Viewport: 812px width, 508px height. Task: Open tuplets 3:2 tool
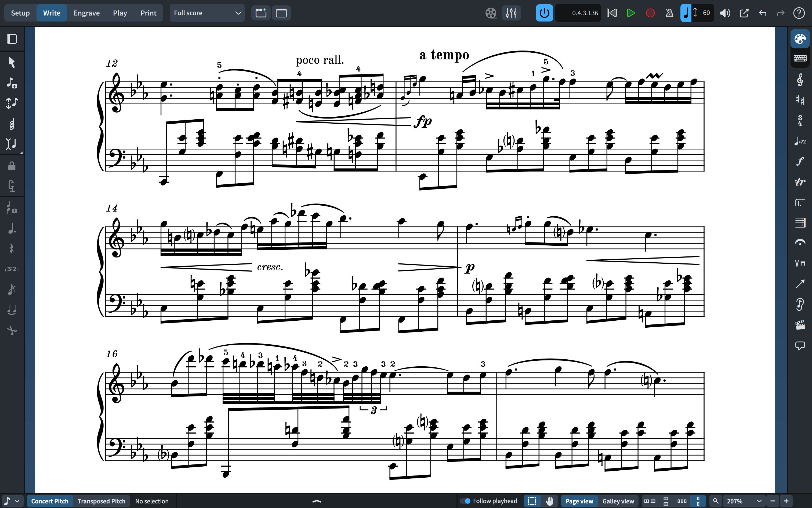tap(12, 269)
